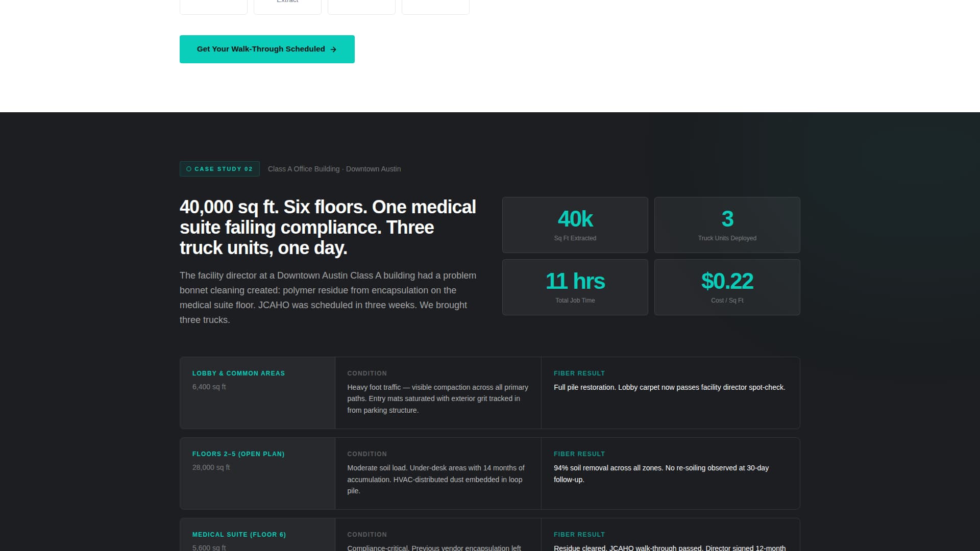Click the Truck Units Deployed label
Image resolution: width=980 pixels, height=551 pixels.
coord(727,238)
